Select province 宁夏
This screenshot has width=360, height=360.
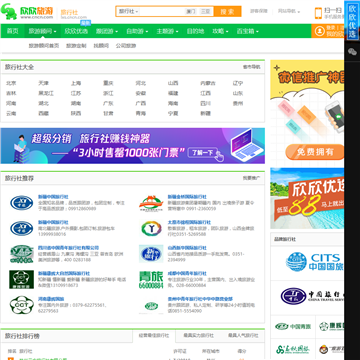click(173, 113)
